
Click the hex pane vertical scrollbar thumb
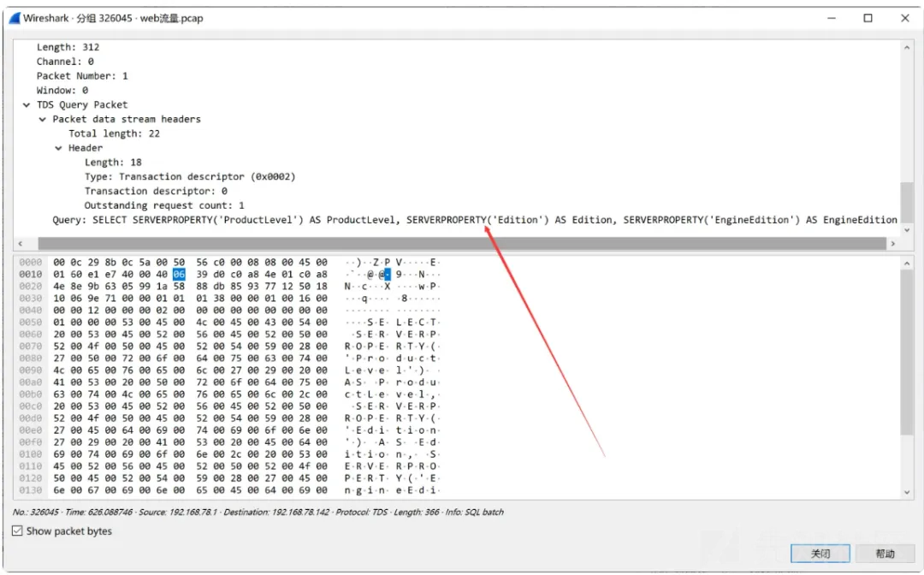pos(907,353)
